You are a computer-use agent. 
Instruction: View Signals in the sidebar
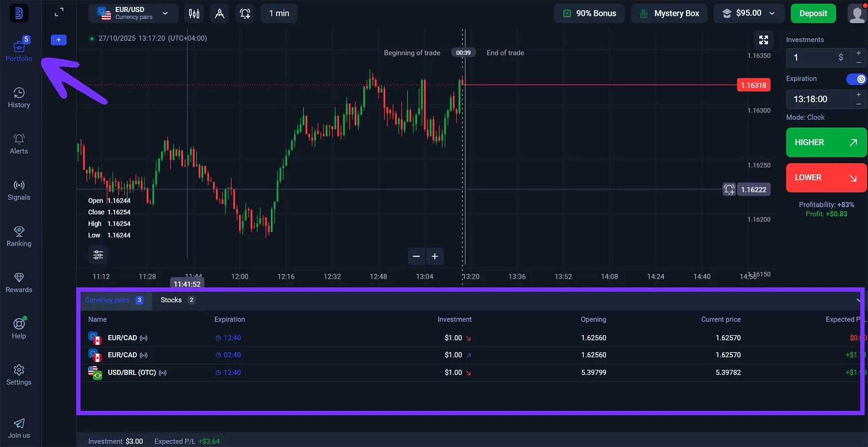point(19,190)
